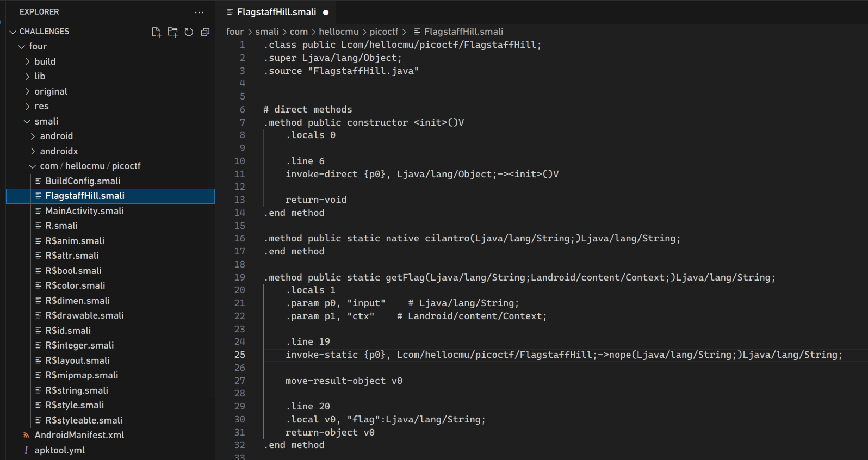Expand the androidx folder
The width and height of the screenshot is (868, 460).
(33, 151)
